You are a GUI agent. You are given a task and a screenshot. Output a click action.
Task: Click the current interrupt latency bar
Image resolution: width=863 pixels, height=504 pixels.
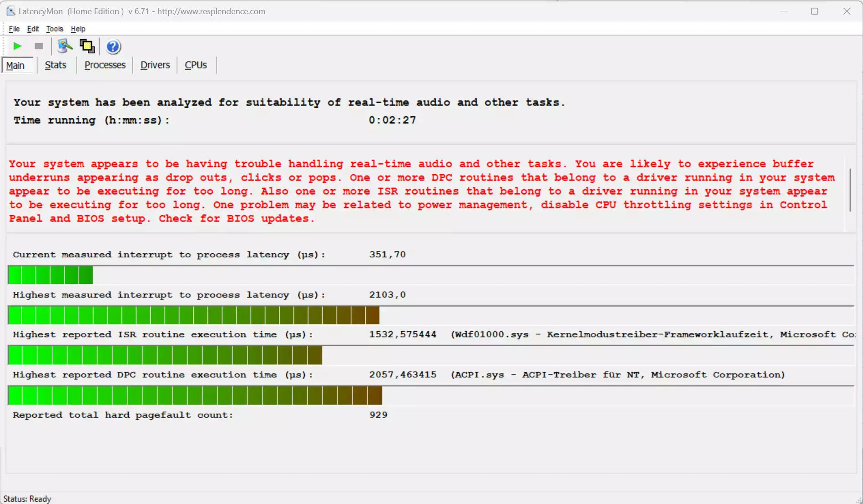(x=431, y=275)
